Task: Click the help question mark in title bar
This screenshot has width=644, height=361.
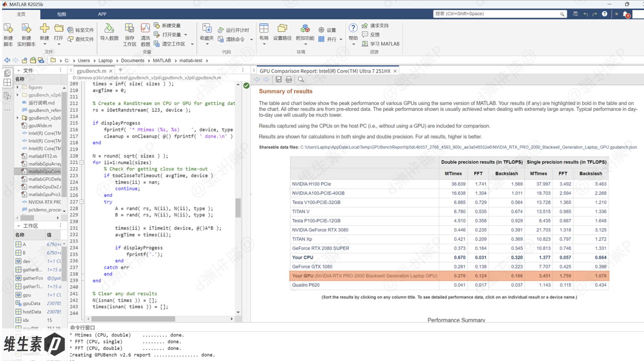Action: click(605, 14)
